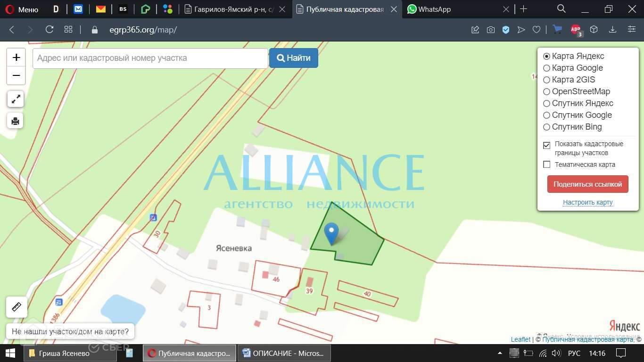Select the Карта Google radio option
This screenshot has height=362, width=644.
pos(547,68)
